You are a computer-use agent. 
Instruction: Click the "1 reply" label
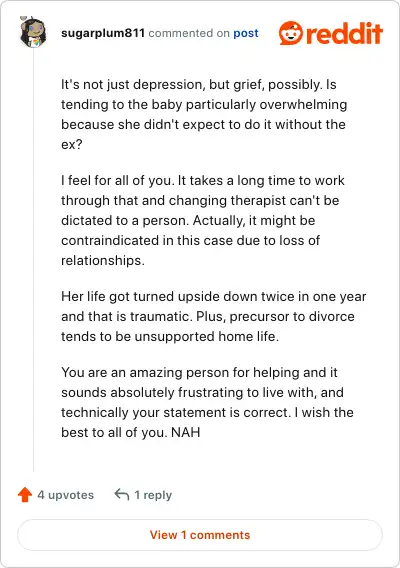point(153,495)
